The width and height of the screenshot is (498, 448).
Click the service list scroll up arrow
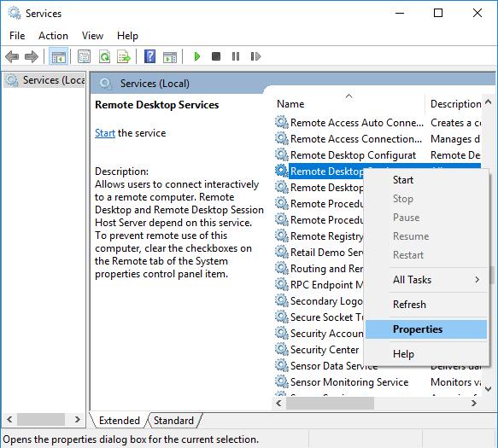click(489, 102)
